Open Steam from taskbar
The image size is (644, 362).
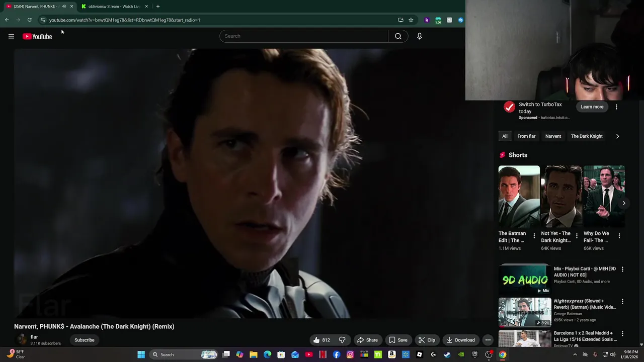(447, 354)
